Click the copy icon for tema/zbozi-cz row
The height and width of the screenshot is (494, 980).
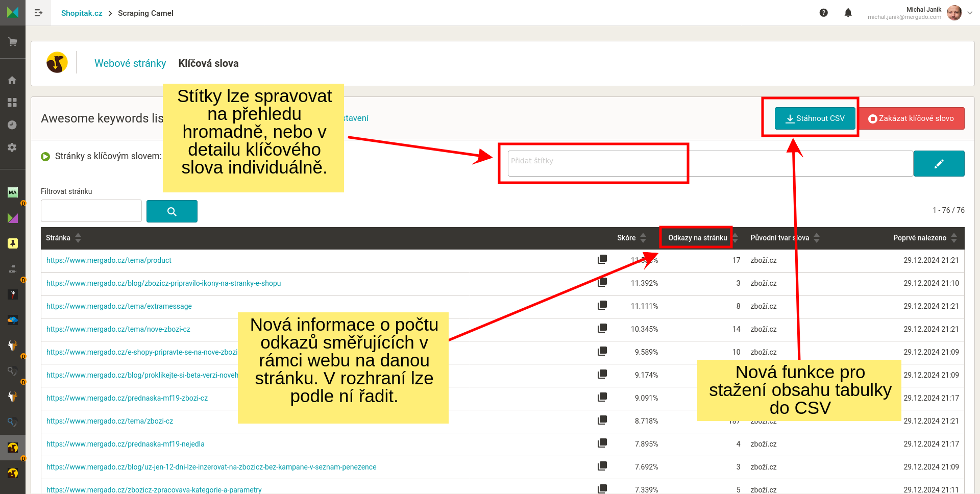point(602,420)
